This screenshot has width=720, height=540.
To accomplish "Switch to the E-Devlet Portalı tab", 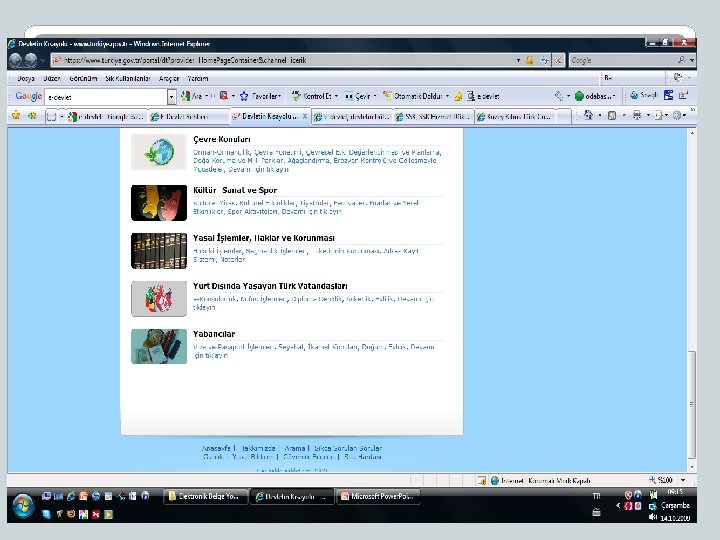I will coord(188,117).
